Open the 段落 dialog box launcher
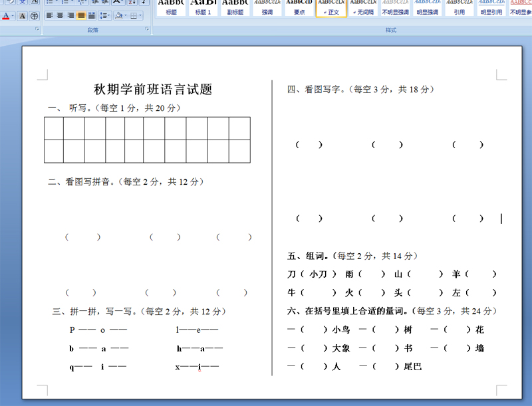The image size is (532, 406). tap(147, 29)
